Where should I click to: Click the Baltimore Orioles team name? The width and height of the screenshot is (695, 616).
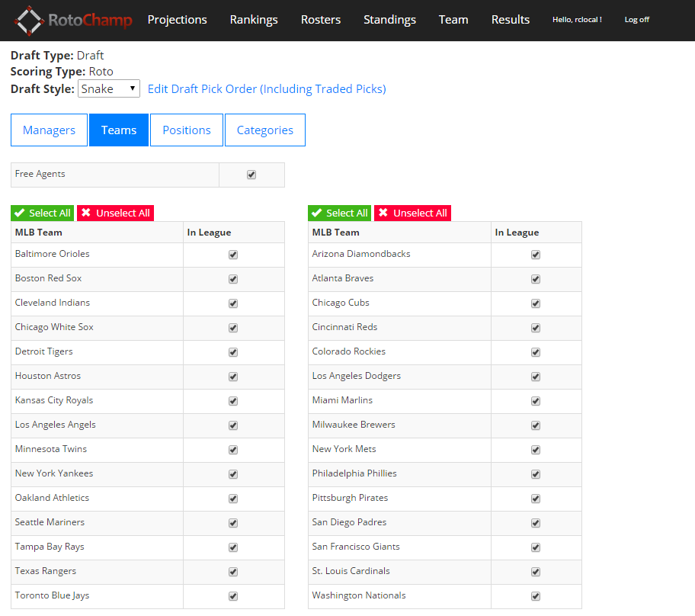point(53,254)
